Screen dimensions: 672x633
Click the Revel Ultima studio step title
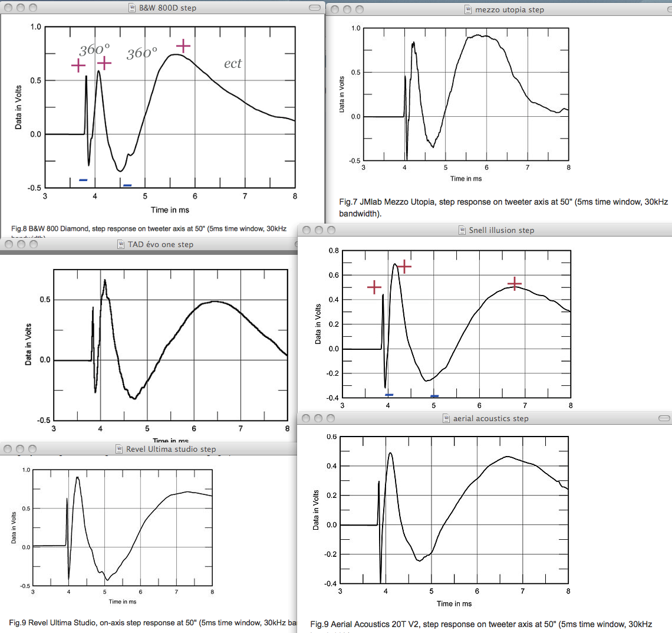tap(171, 449)
